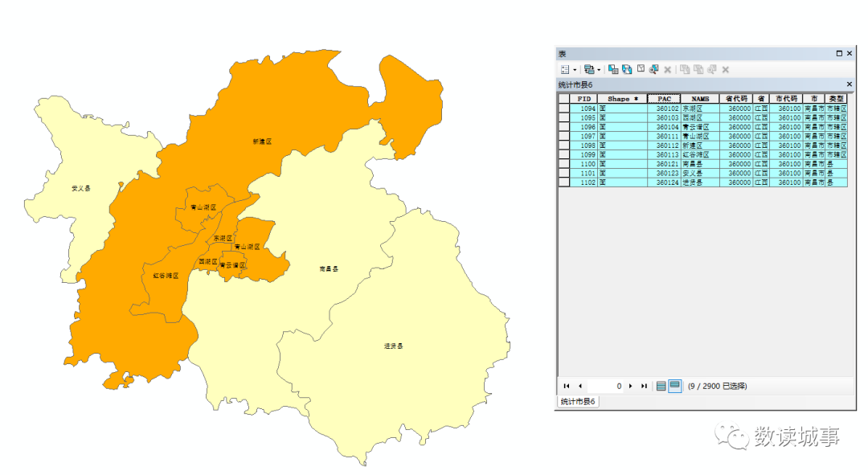Click the 安义县 label on the map

coord(81,188)
